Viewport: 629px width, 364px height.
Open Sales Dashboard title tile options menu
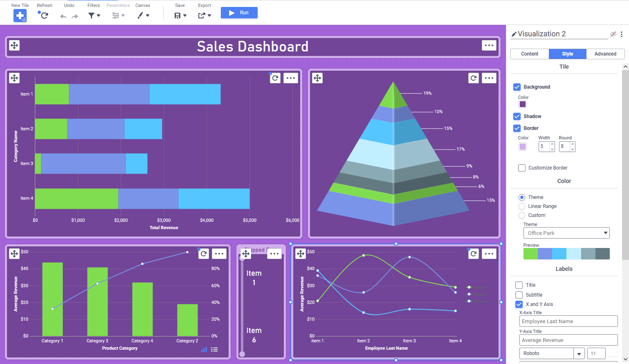pos(489,45)
